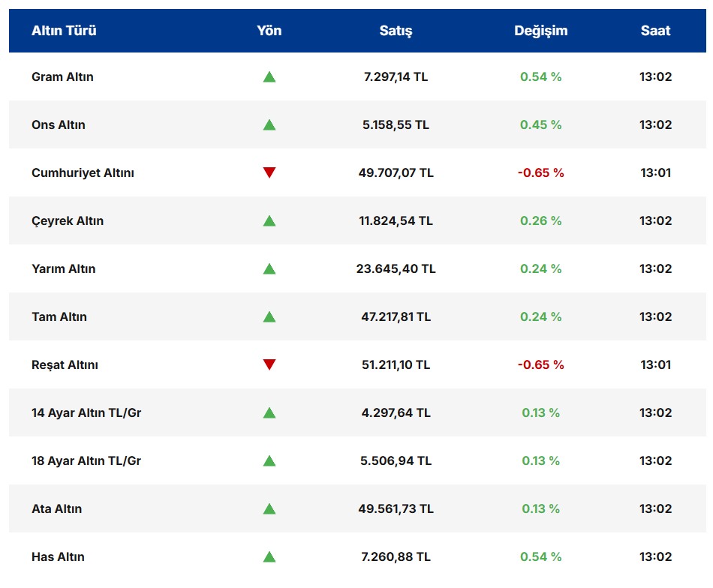Screen dimensions: 713x588
Task: Click the Değişim column header
Action: [x=540, y=31]
